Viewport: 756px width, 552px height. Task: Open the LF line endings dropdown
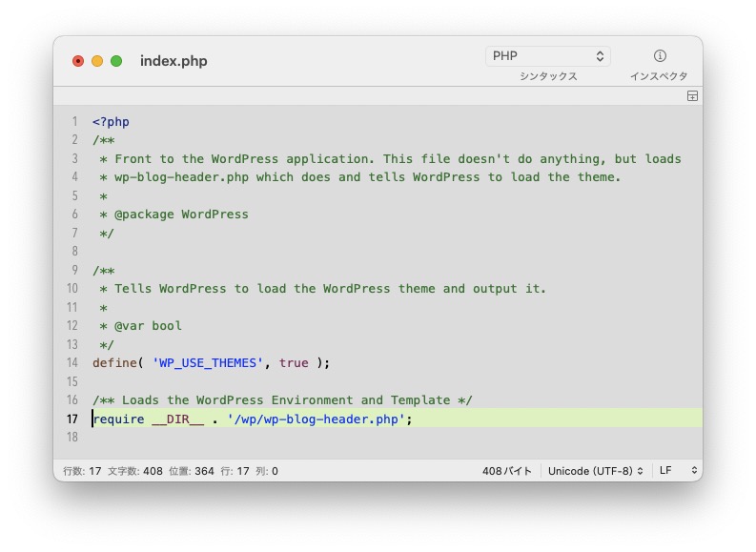679,471
